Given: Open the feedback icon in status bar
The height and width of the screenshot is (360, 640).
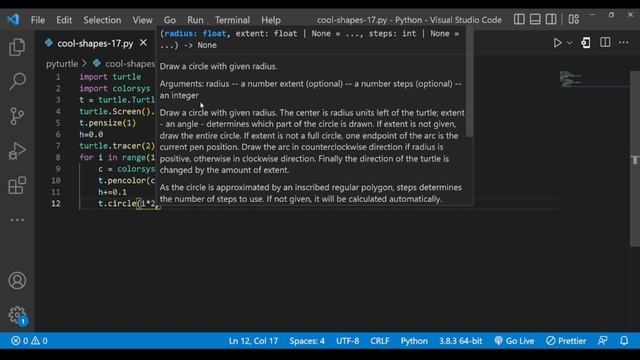Looking at the screenshot, I should click(x=602, y=341).
